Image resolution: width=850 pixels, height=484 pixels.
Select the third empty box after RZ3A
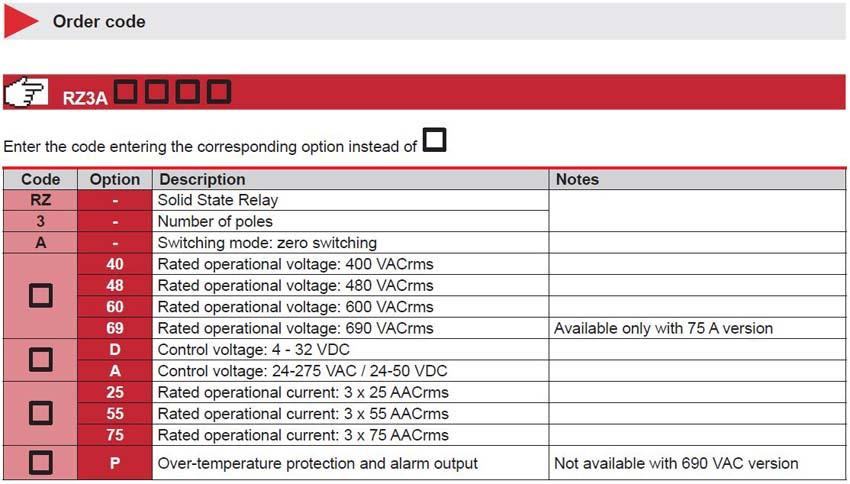coord(188,91)
